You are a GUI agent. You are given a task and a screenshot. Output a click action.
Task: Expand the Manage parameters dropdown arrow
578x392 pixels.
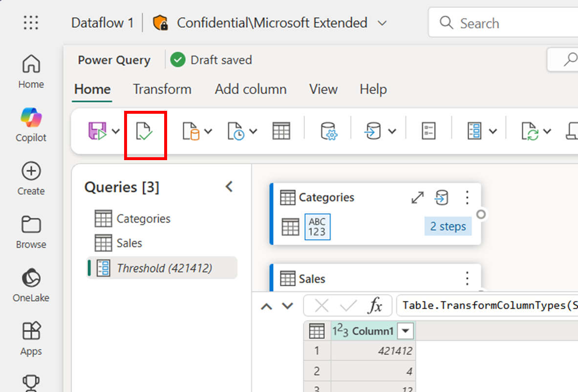tap(493, 131)
